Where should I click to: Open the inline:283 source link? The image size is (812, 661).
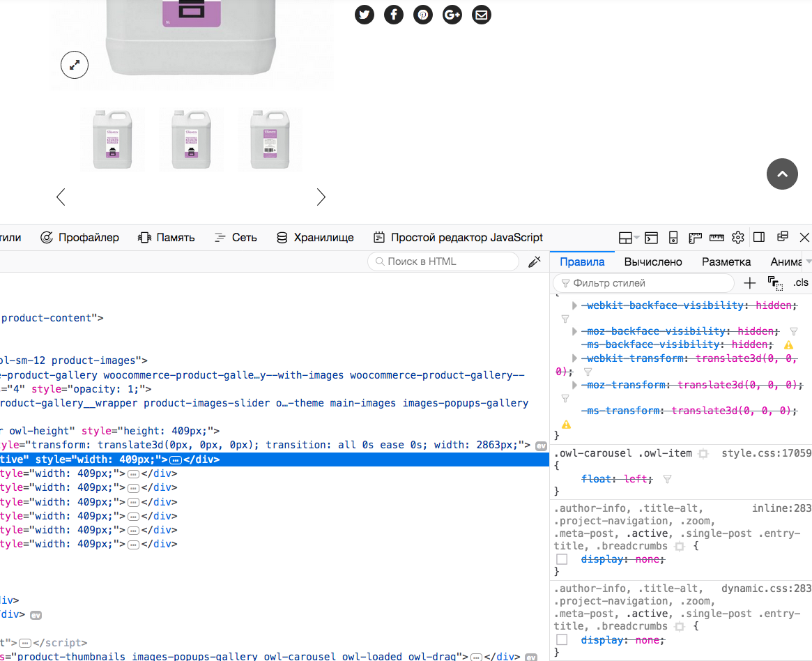781,508
